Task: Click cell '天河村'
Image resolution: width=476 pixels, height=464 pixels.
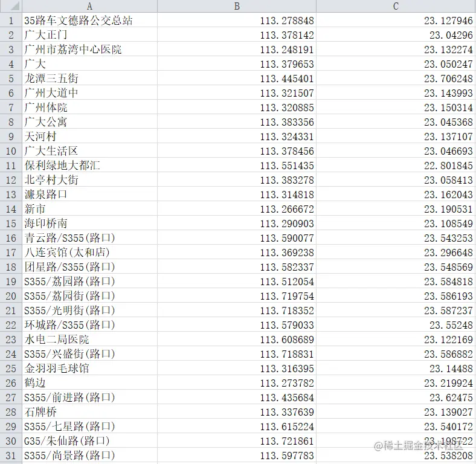Action: [89, 137]
